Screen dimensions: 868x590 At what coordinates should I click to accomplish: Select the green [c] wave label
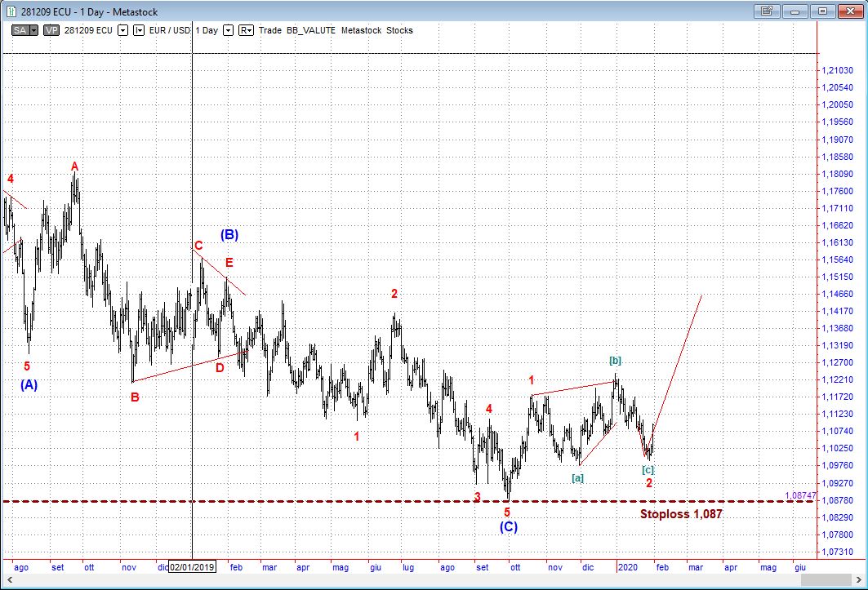click(648, 470)
